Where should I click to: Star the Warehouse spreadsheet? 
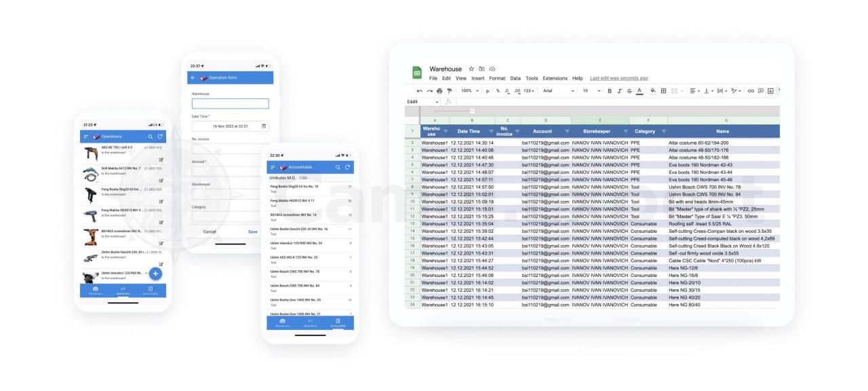click(x=471, y=69)
